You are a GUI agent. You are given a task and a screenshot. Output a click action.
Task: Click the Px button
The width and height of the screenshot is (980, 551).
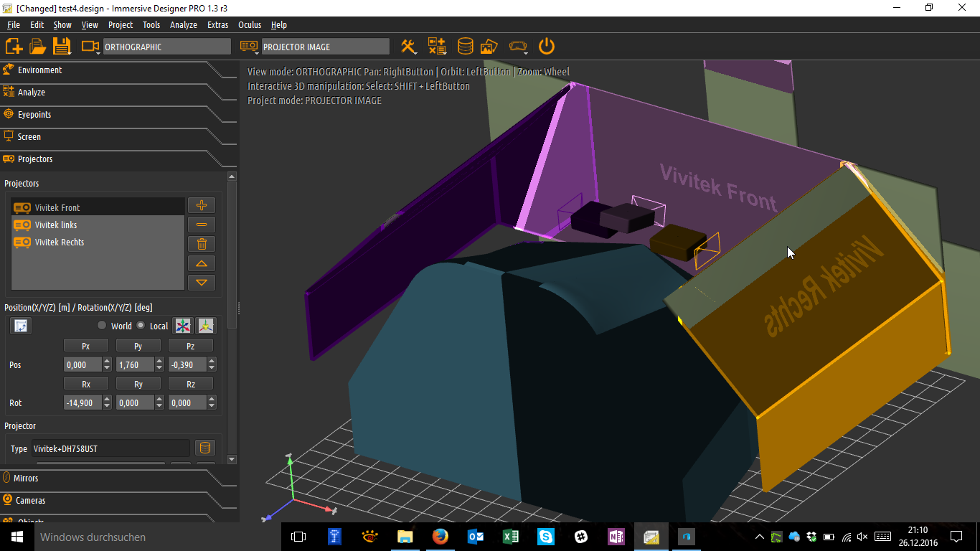(x=86, y=346)
